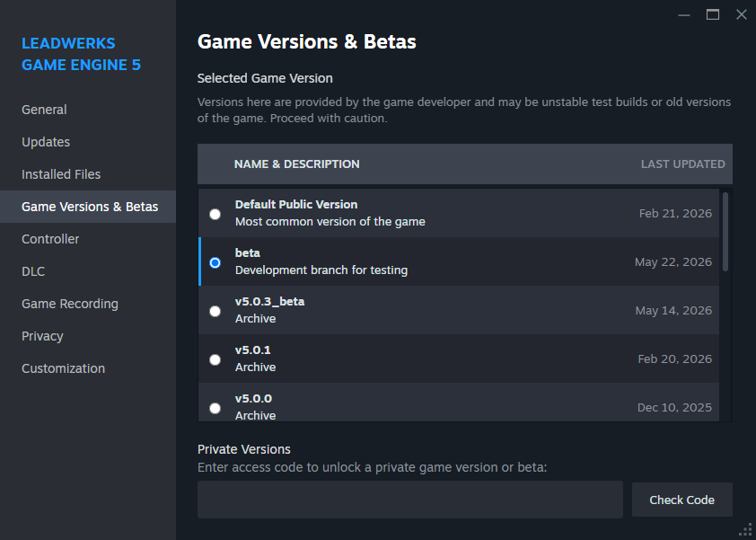Click the Check Code button
The image size is (756, 540).
pos(681,500)
